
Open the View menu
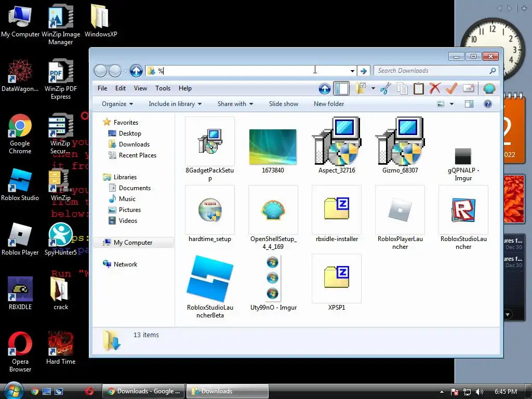pos(140,88)
